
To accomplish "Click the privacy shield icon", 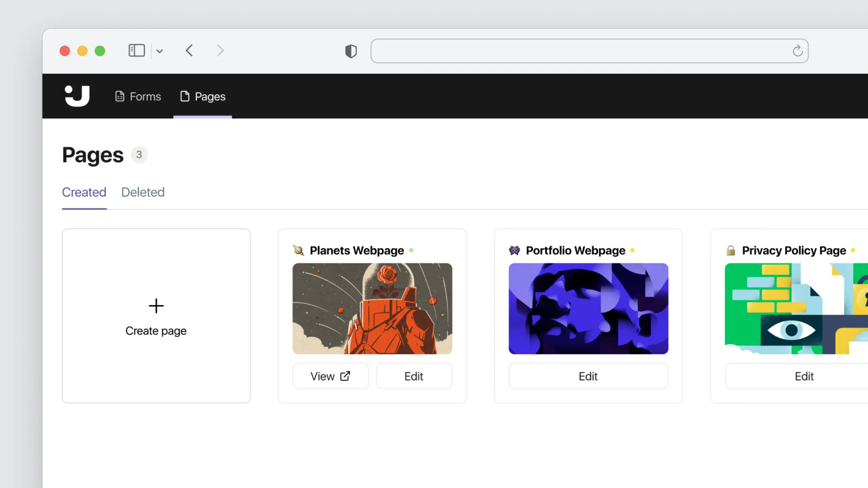I will (351, 51).
